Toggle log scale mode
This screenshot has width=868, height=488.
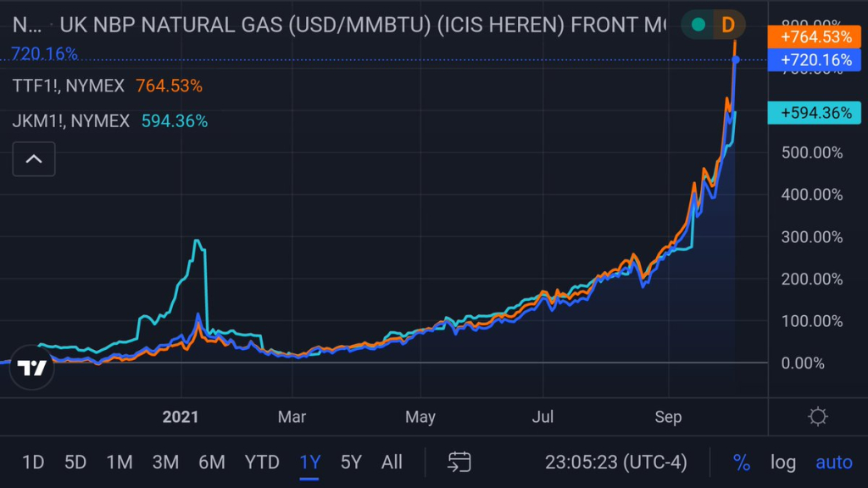point(782,462)
